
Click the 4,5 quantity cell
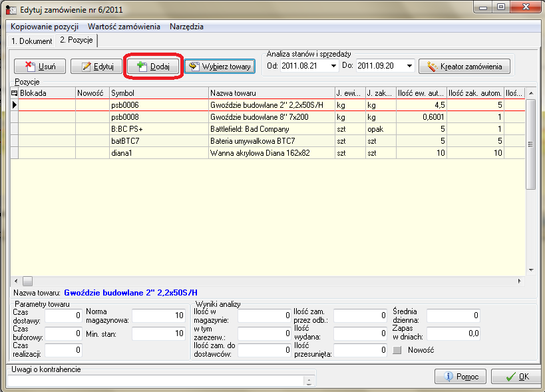point(421,105)
